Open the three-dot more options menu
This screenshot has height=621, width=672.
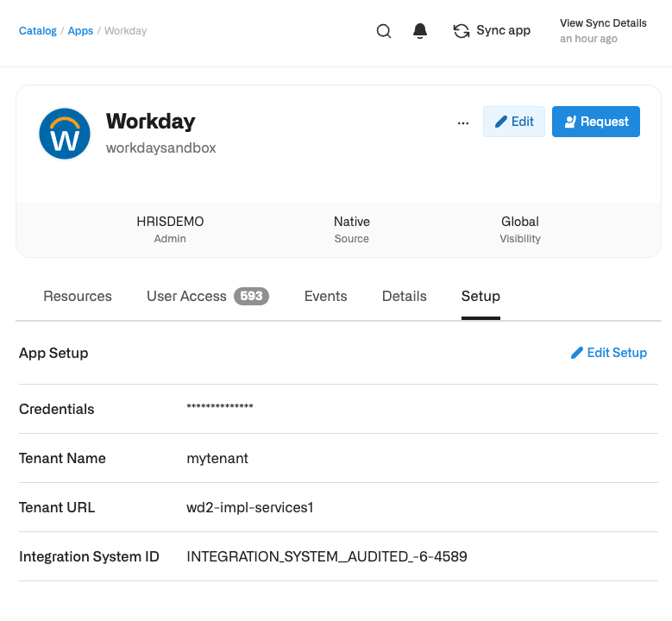463,123
